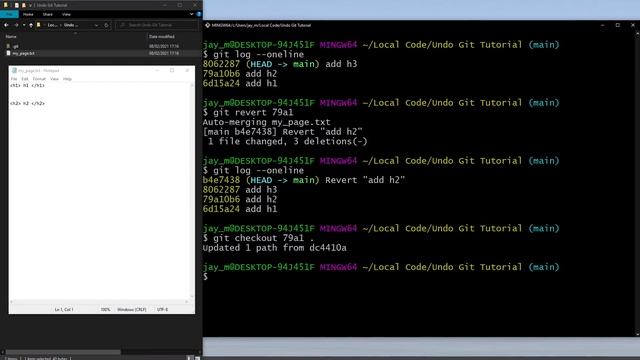Click the Properties quick access icon in the title bar
The image size is (640, 360).
pos(16,5)
